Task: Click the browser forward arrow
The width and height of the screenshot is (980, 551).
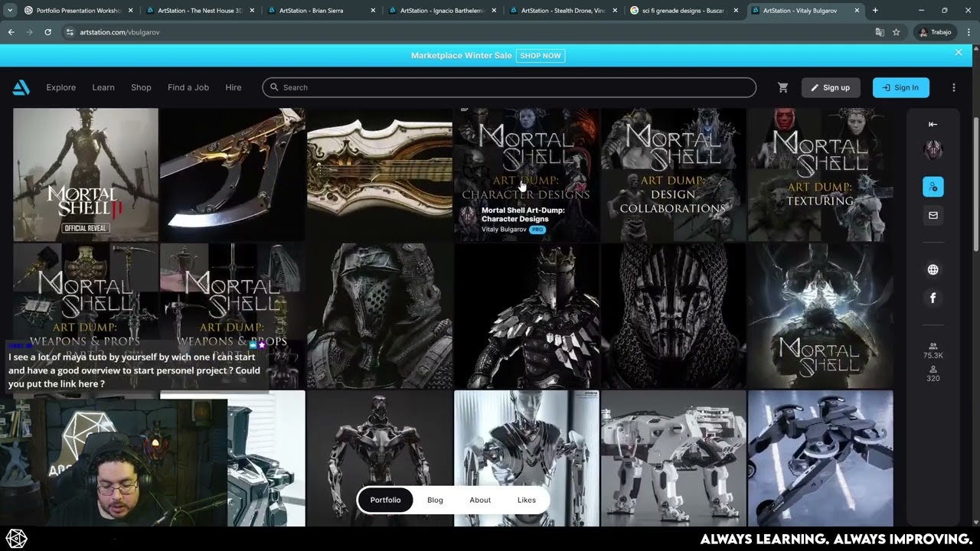Action: pos(29,32)
